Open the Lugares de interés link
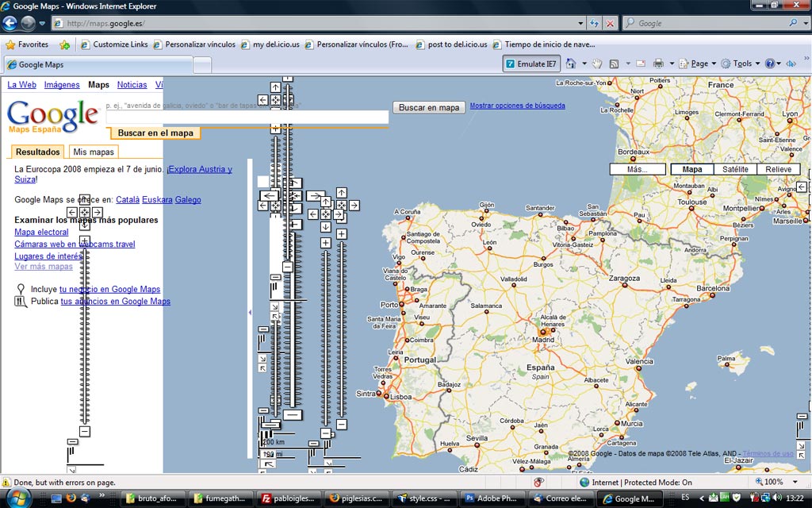 (48, 256)
